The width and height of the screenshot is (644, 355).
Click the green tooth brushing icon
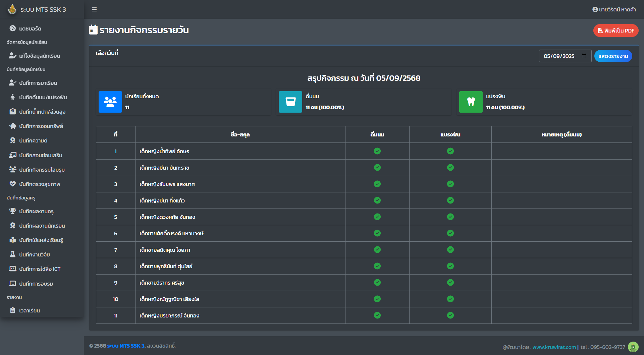[x=471, y=102]
